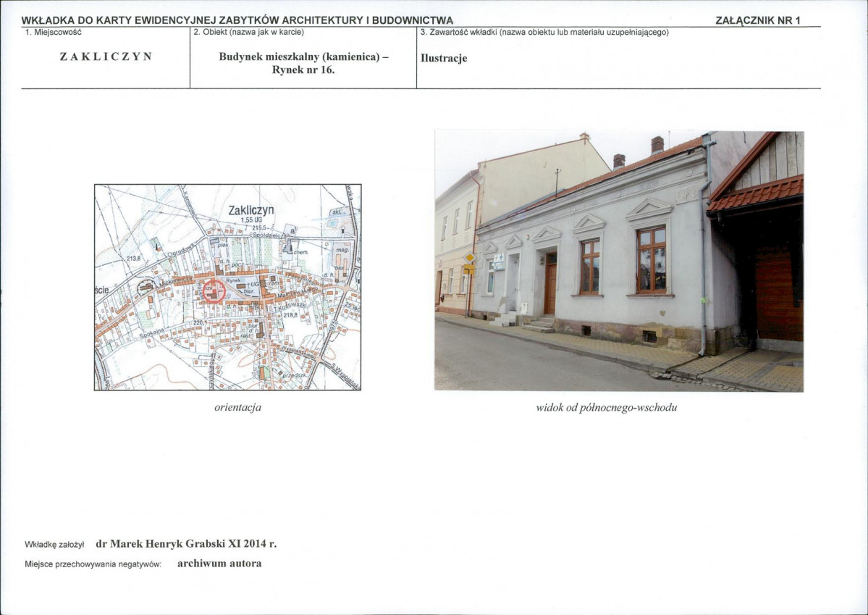Open the Zakliczyn orientation map image
The height and width of the screenshot is (615, 868).
tap(227, 287)
